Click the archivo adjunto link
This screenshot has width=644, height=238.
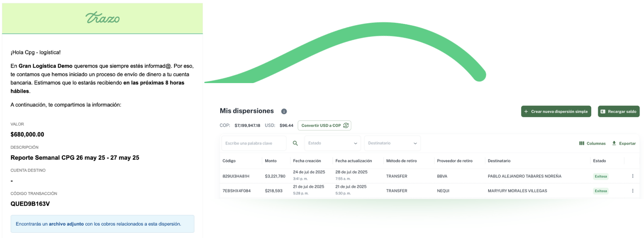click(x=66, y=224)
